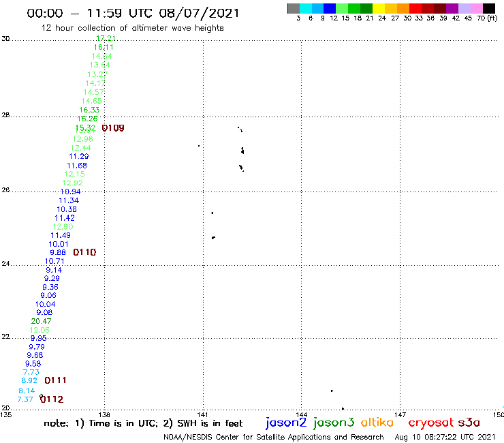Click the 10.38 wave height value
This screenshot has height=443, width=504.
67,209
